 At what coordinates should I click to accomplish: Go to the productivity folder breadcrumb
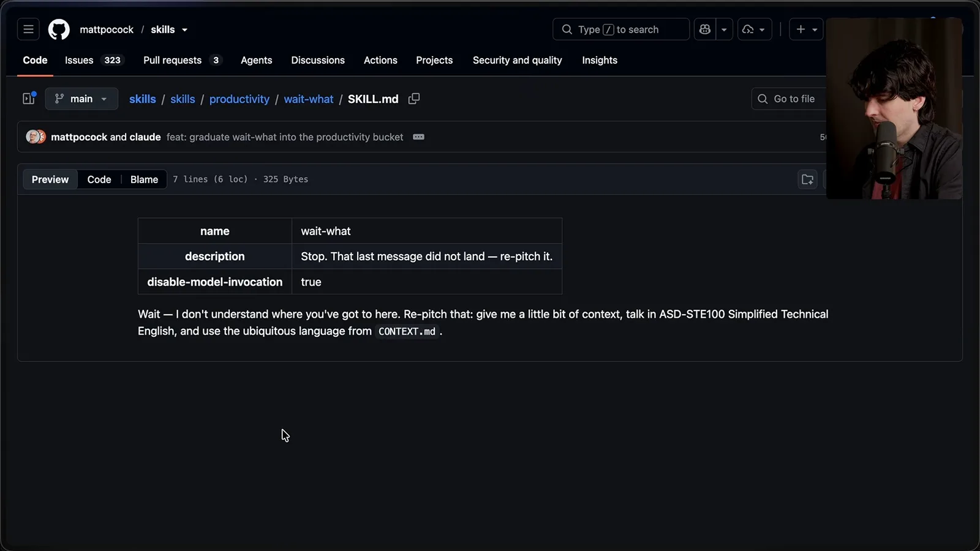point(239,99)
